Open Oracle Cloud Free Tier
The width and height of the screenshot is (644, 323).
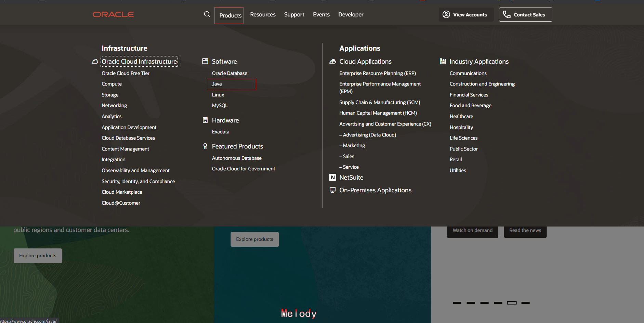click(126, 73)
